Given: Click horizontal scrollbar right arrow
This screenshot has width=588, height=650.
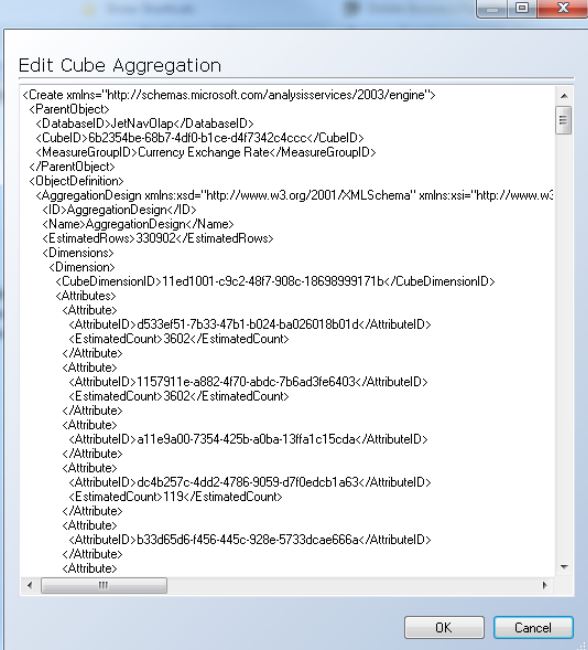Looking at the screenshot, I should point(545,585).
